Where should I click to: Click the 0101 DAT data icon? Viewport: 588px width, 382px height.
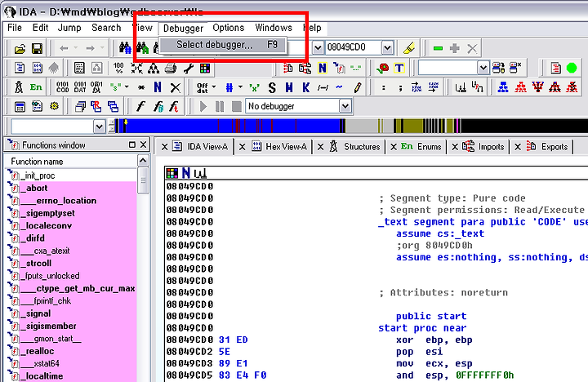tap(79, 87)
